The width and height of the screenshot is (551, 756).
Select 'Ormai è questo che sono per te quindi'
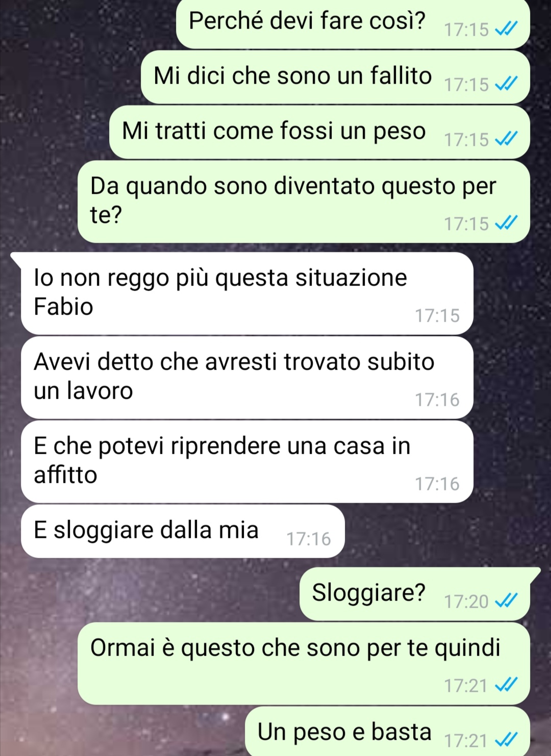pyautogui.click(x=304, y=664)
